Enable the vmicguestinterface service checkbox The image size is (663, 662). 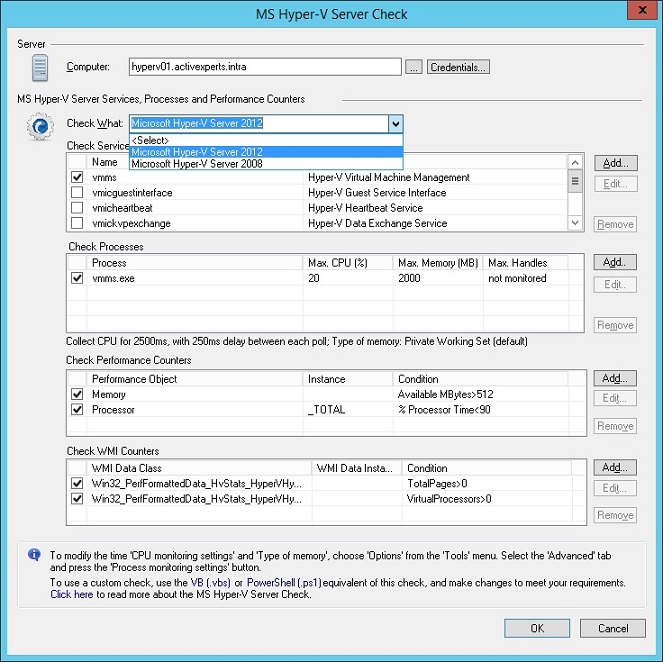77,192
